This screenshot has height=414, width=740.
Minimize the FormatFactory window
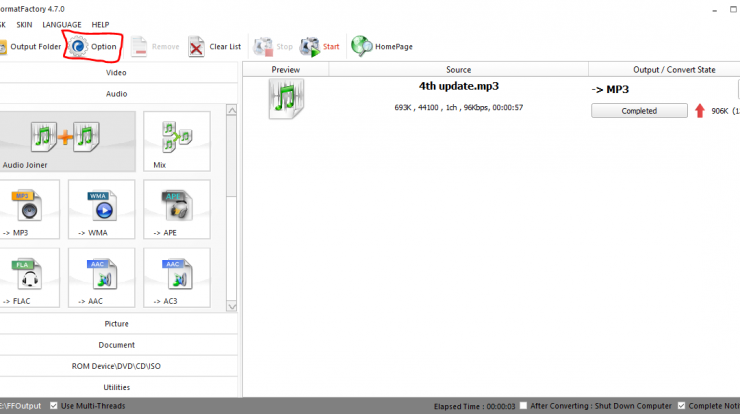(715, 9)
